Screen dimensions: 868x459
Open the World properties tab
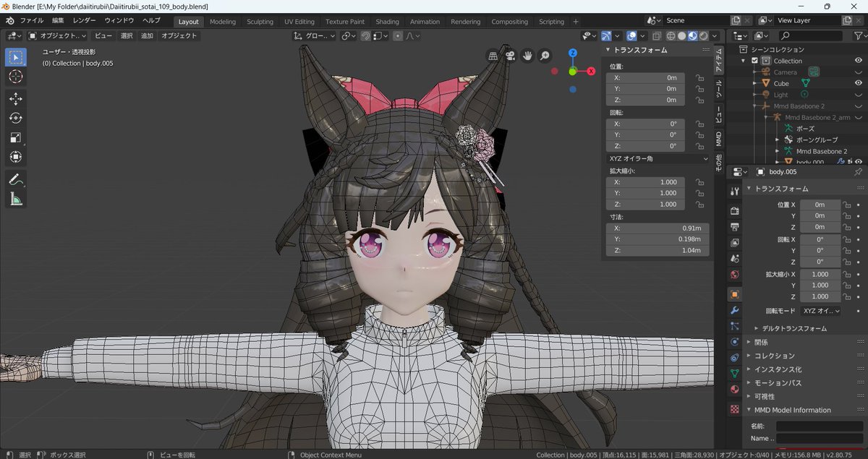click(735, 275)
